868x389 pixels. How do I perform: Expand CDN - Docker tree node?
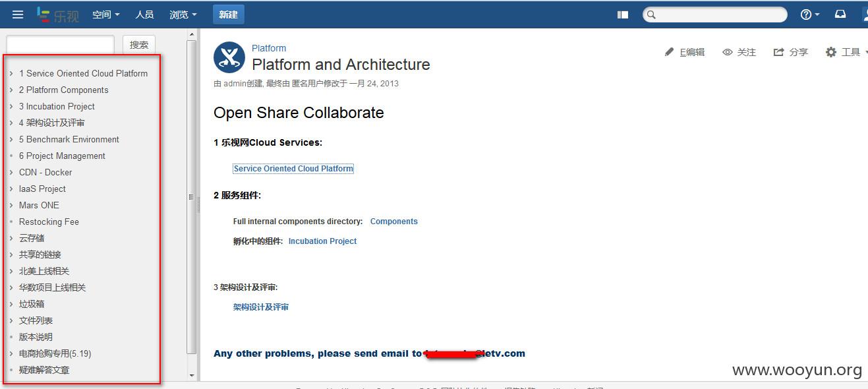(11, 172)
